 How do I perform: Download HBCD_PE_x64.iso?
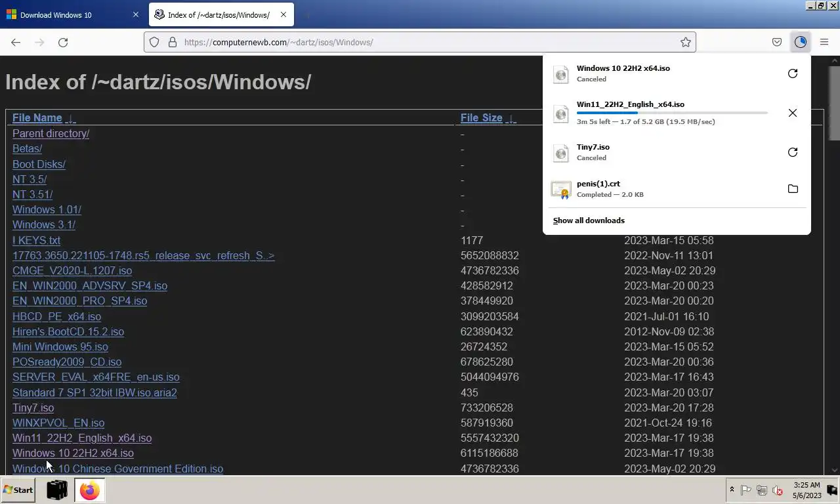(56, 316)
